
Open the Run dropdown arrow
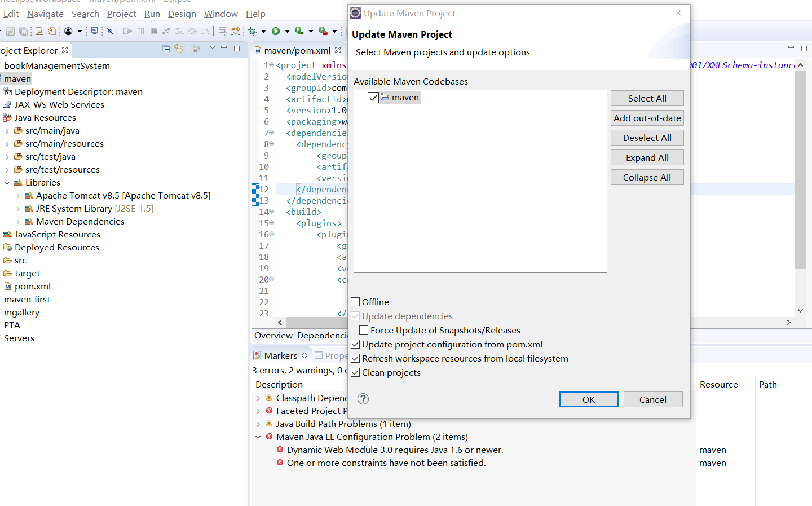(287, 32)
